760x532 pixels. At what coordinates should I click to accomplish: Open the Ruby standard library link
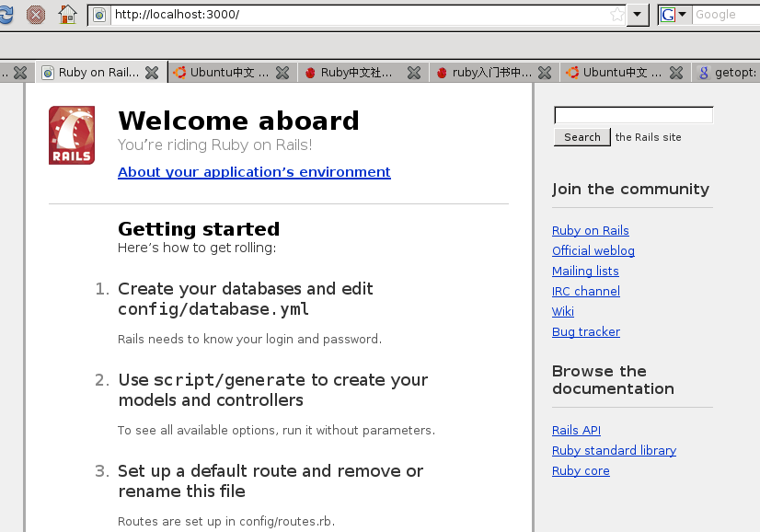614,450
